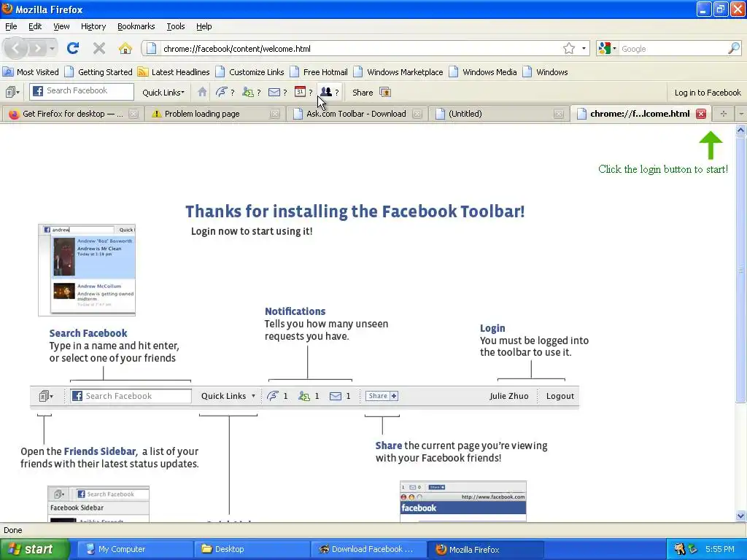Viewport: 747px width, 560px height.
Task: Go forward with the Forward arrow button
Action: 37,48
